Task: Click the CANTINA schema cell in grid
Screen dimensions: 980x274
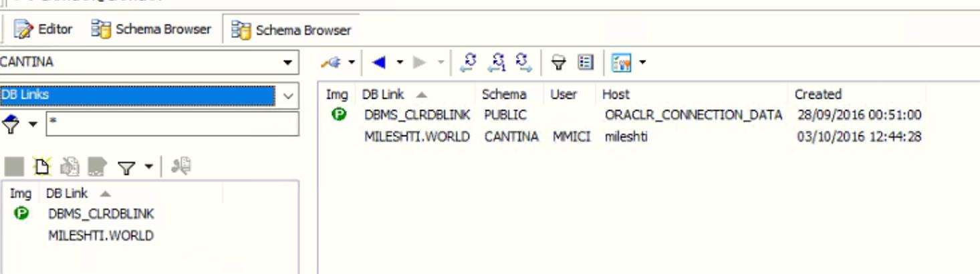Action: point(511,136)
